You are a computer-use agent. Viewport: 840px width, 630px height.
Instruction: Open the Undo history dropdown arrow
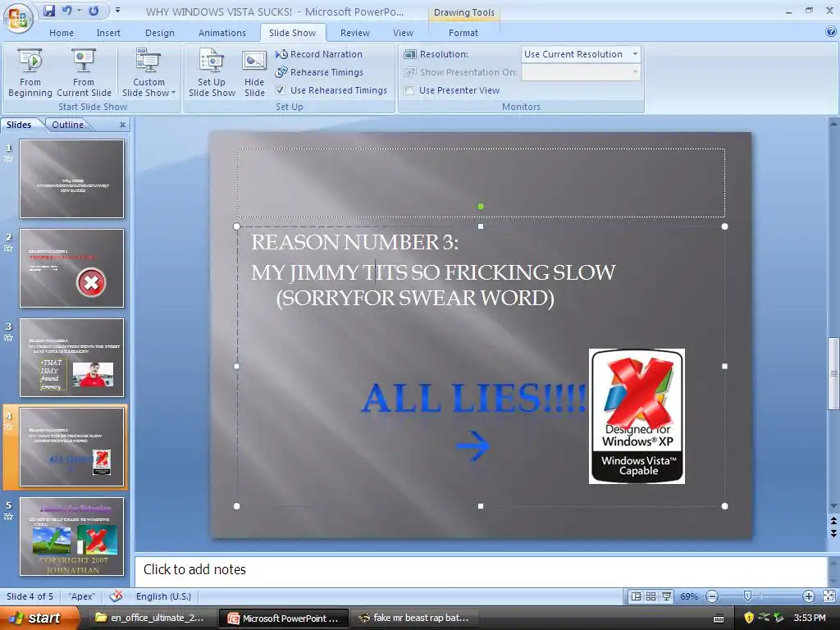coord(80,11)
